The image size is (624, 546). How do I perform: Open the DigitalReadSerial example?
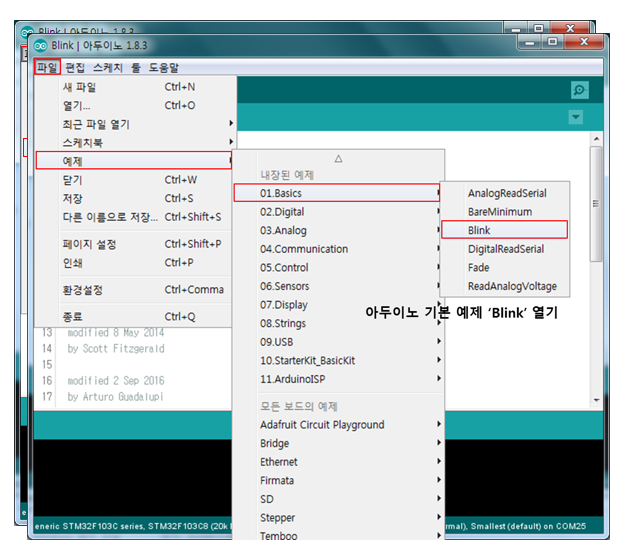(x=505, y=249)
